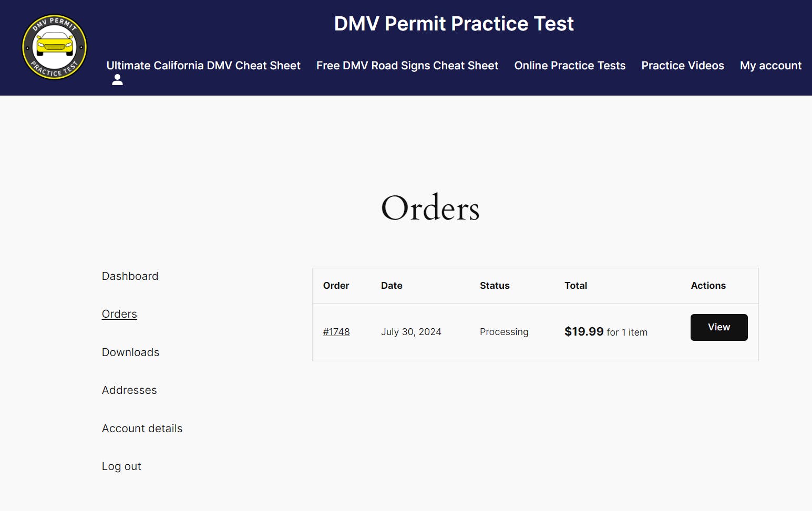Viewport: 812px width, 511px height.
Task: Select the Orders sidebar link
Action: click(x=119, y=314)
